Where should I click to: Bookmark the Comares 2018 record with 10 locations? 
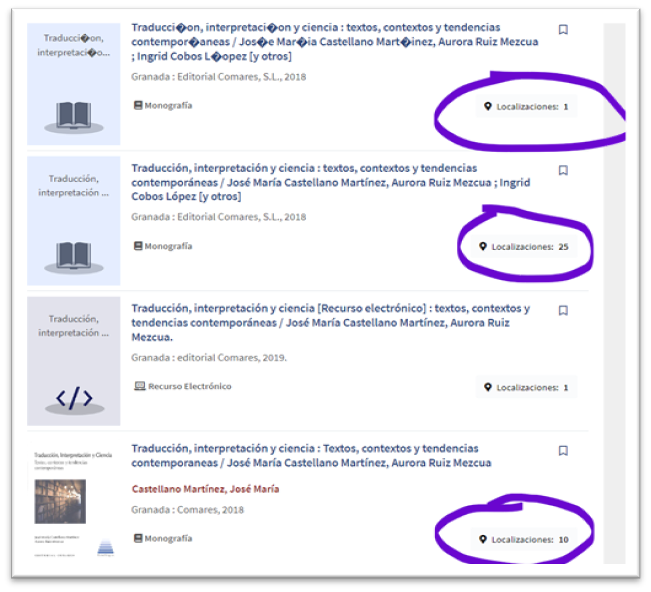pos(563,451)
